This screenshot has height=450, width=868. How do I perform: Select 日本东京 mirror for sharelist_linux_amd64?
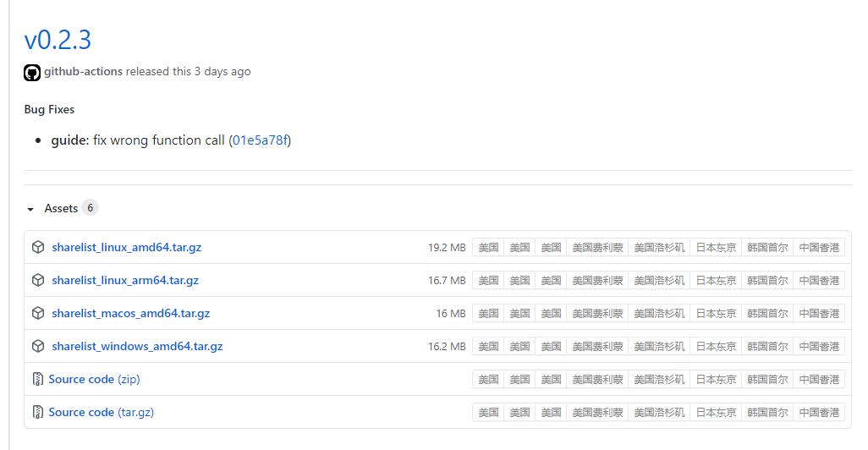tap(716, 248)
